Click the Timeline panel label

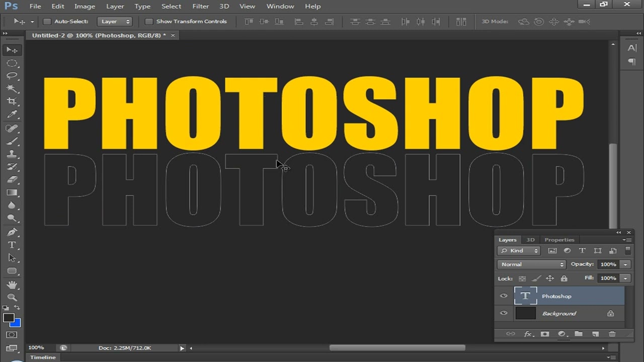[43, 357]
